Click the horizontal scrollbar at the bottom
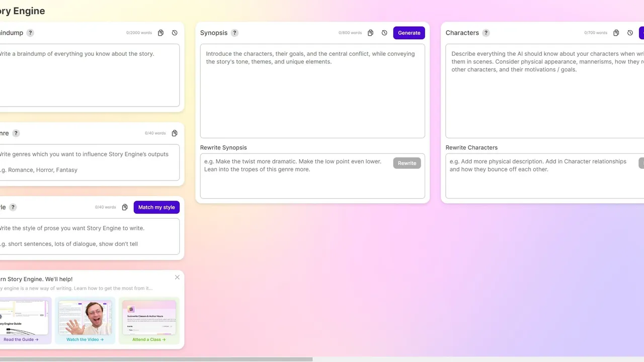644x362 pixels. (x=156, y=359)
